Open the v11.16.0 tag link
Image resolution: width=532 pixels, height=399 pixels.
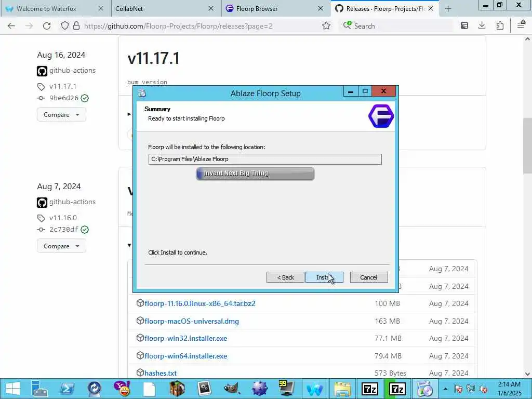pyautogui.click(x=63, y=218)
